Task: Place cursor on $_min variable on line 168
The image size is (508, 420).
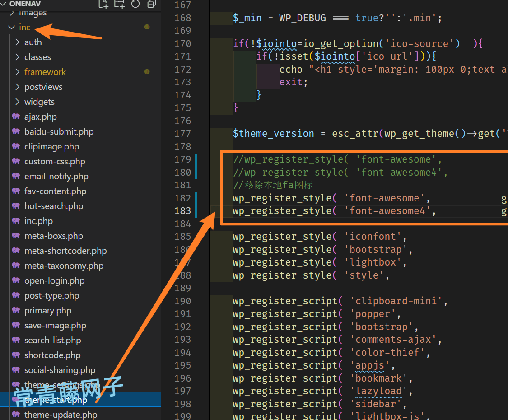Action: pos(247,18)
